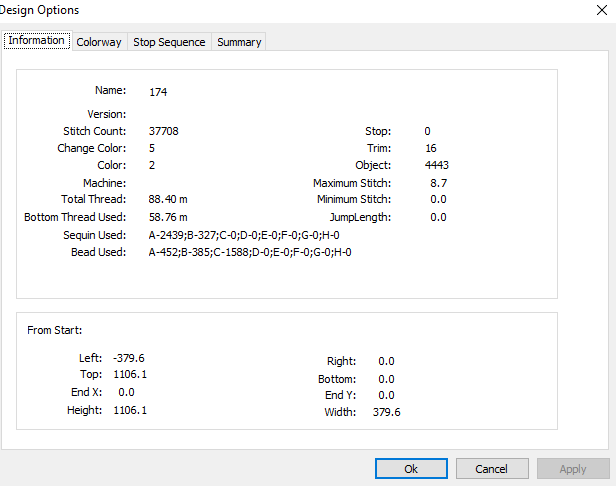Click the stitch count value 37708
The width and height of the screenshot is (616, 486).
163,131
